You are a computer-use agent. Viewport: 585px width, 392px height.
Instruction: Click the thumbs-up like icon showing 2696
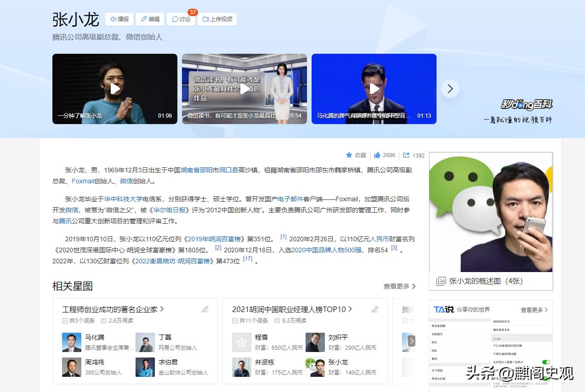(376, 155)
